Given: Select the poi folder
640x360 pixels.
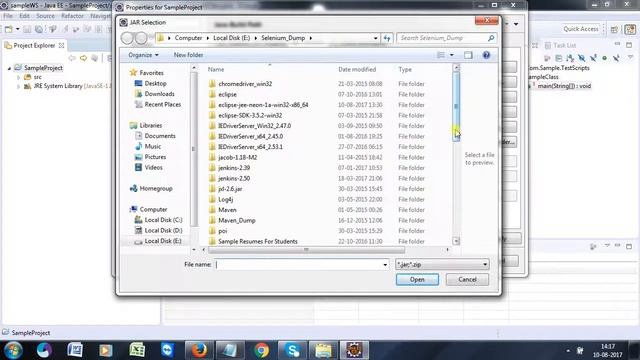Looking at the screenshot, I should (222, 231).
